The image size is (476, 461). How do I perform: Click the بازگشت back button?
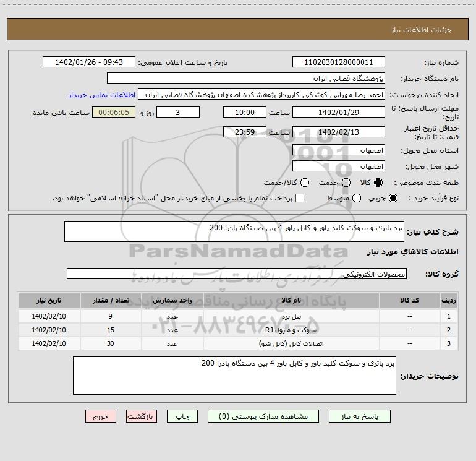coord(142,416)
